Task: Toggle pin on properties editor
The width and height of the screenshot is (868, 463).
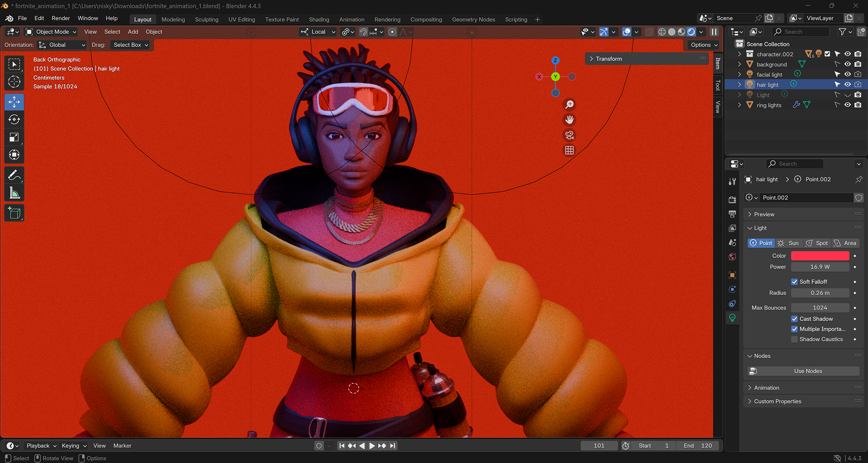Action: (x=859, y=180)
